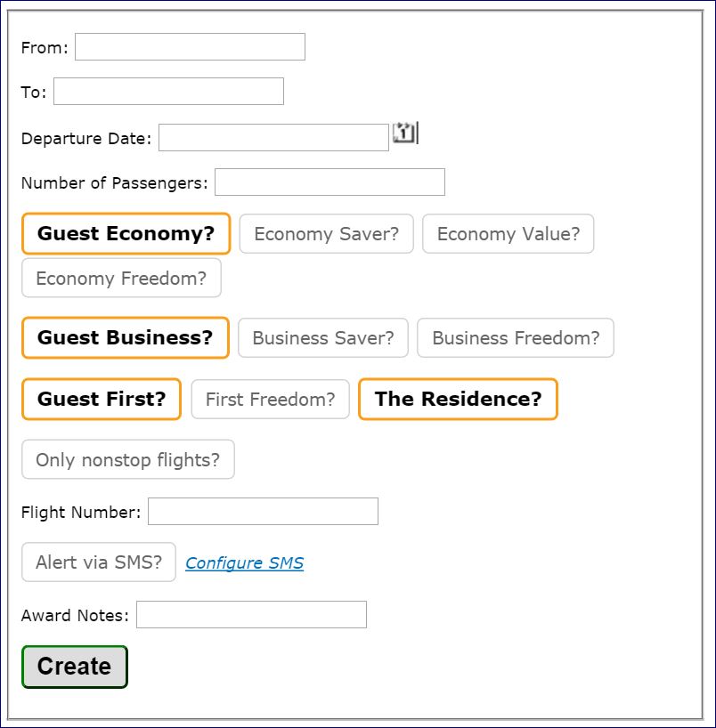The width and height of the screenshot is (716, 728).
Task: Open the departure date calendar picker icon
Action: [404, 133]
